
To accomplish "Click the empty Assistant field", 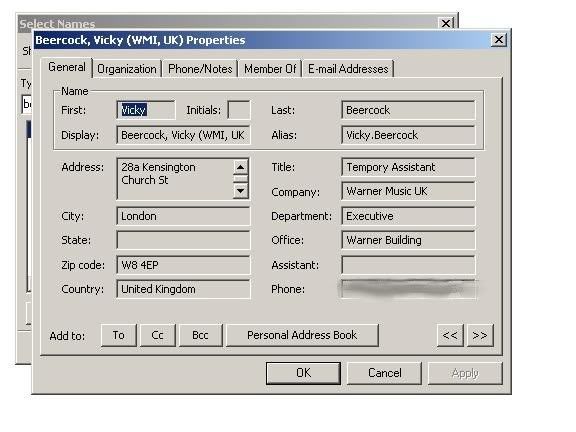I will tap(408, 265).
